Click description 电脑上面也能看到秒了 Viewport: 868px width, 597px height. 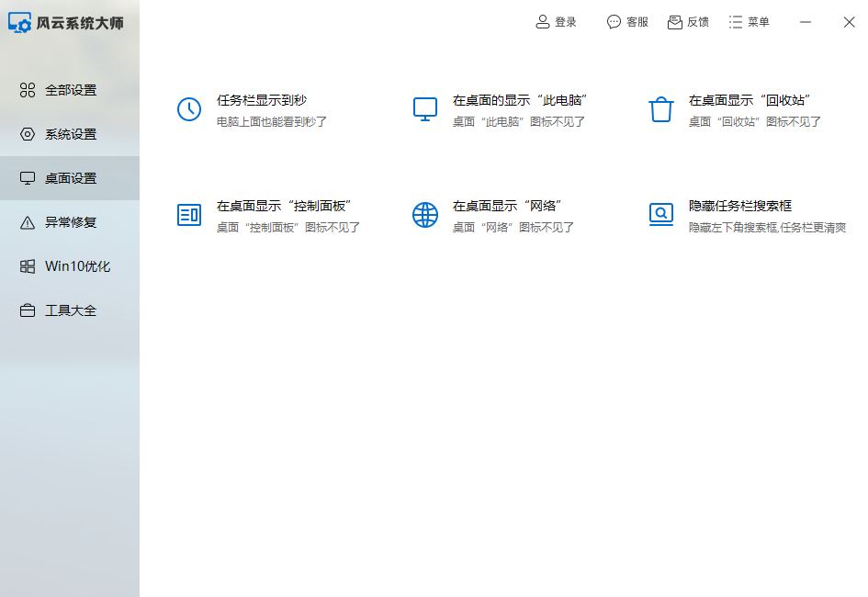click(272, 122)
